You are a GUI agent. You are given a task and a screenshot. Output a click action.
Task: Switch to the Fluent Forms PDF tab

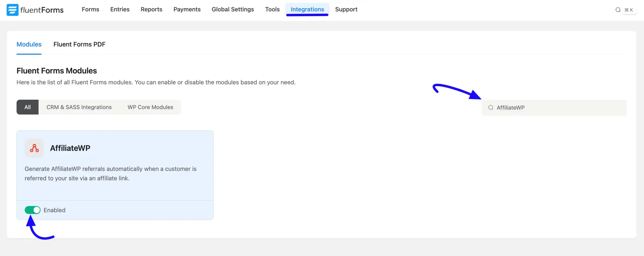(x=79, y=44)
